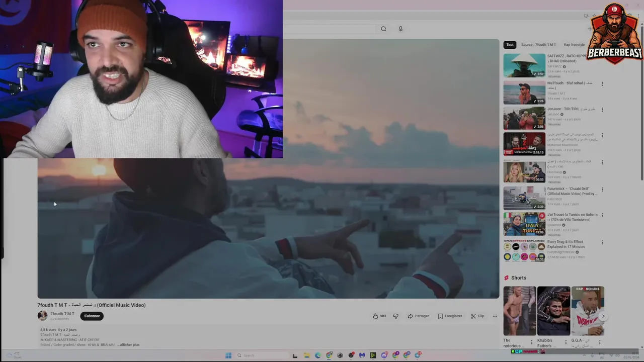The image size is (644, 362).
Task: Select the Source : 7foudh T M T chip
Action: tap(538, 45)
